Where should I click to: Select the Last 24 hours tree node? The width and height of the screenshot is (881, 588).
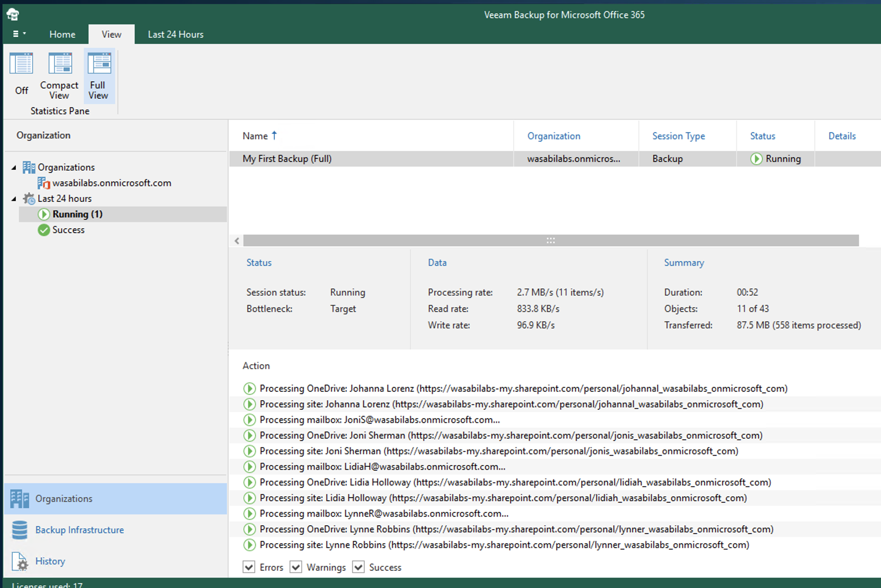pos(65,199)
